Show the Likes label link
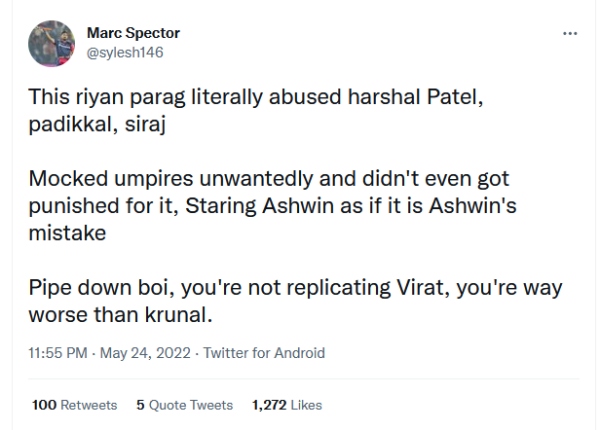The height and width of the screenshot is (430, 600). [x=306, y=405]
